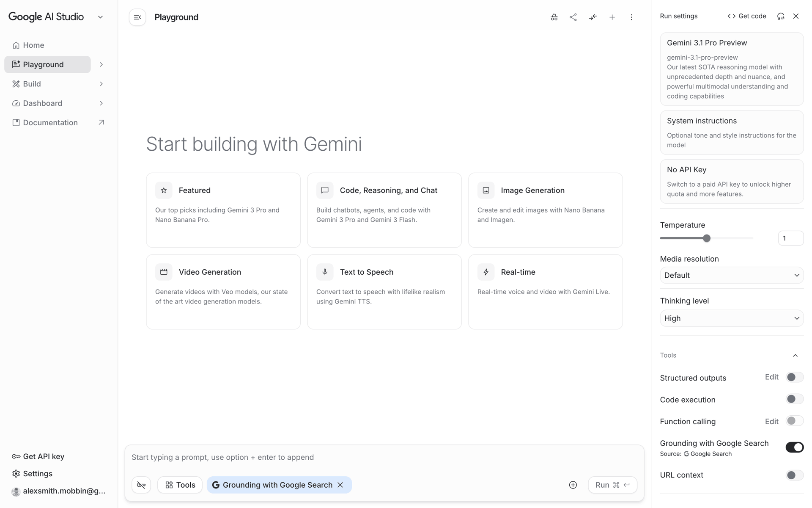812x508 pixels.
Task: Click the temporary chat icon in prompt box
Action: [x=141, y=485]
